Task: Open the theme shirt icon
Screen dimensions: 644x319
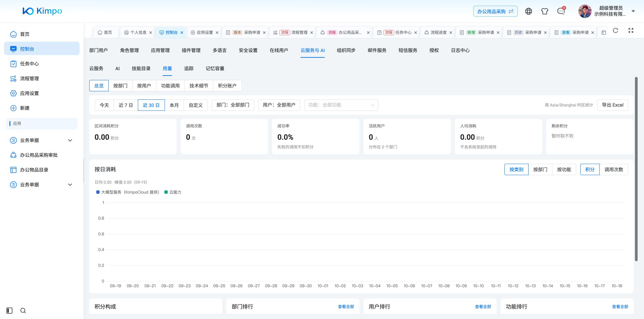Action: (545, 11)
